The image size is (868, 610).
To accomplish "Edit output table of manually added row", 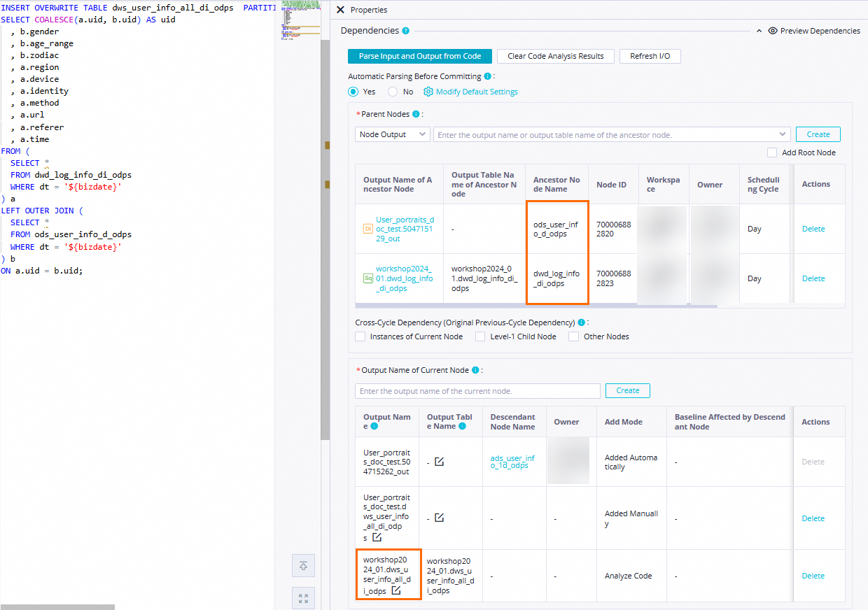I will click(439, 518).
